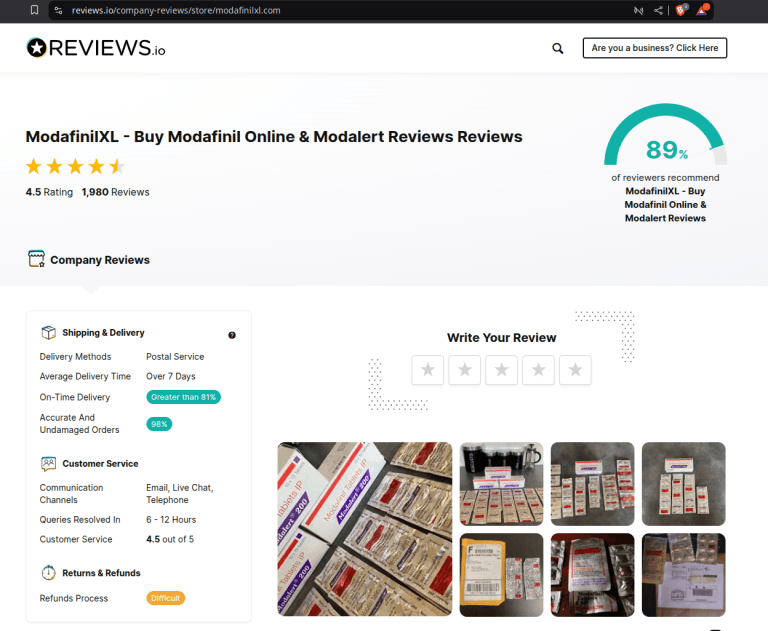Rate one star in Write Your Review
The width and height of the screenshot is (768, 631).
click(x=428, y=370)
